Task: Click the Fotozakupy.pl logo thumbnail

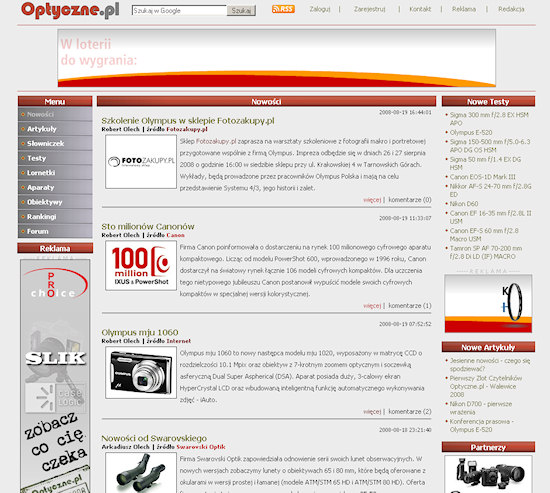Action: pyautogui.click(x=141, y=162)
